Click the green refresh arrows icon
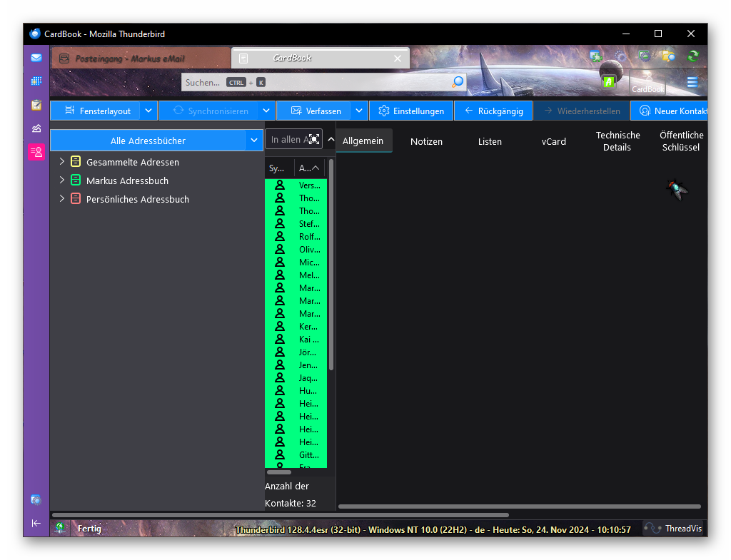This screenshot has width=731, height=560. [x=693, y=56]
